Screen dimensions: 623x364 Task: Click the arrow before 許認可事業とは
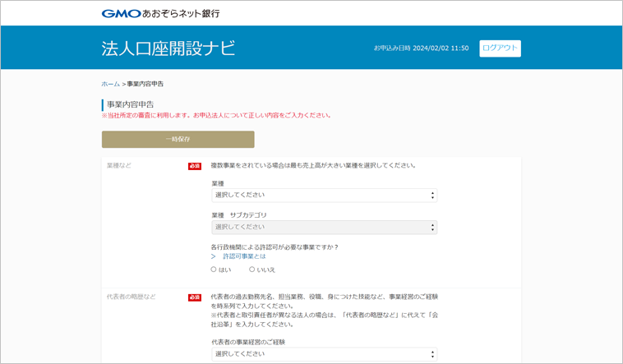point(214,256)
